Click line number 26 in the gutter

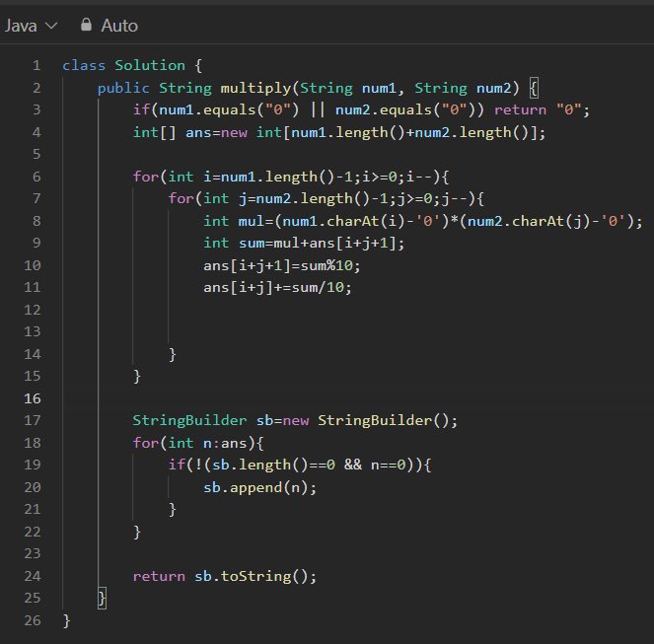tap(33, 620)
